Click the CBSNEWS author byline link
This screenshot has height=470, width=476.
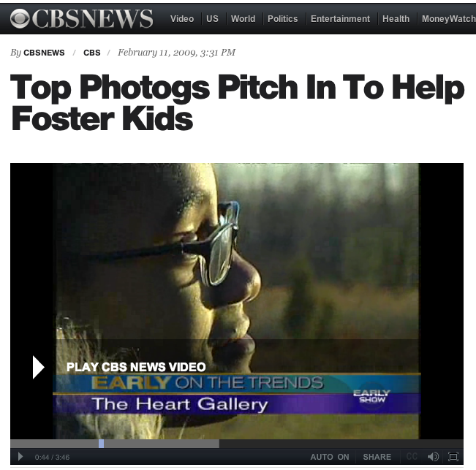pos(44,53)
